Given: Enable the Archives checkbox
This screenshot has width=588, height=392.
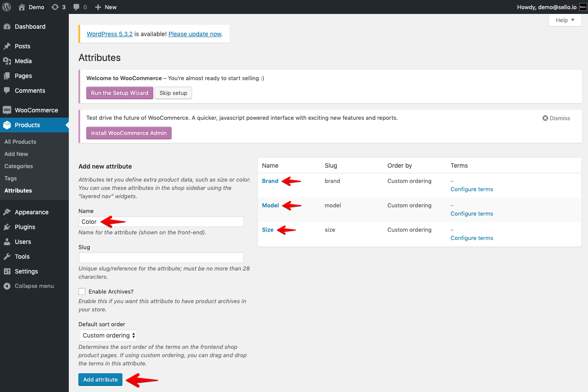Looking at the screenshot, I should click(82, 291).
